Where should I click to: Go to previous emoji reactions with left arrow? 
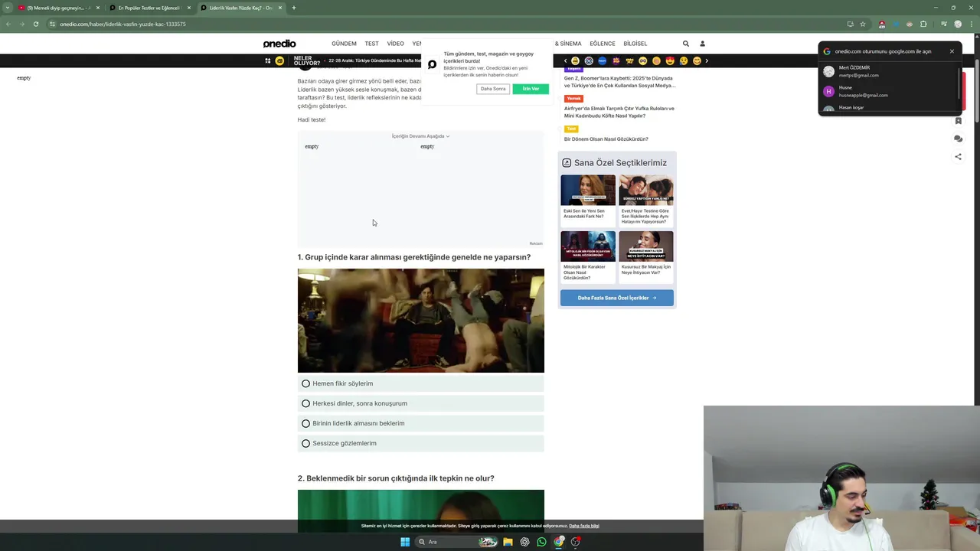click(566, 60)
